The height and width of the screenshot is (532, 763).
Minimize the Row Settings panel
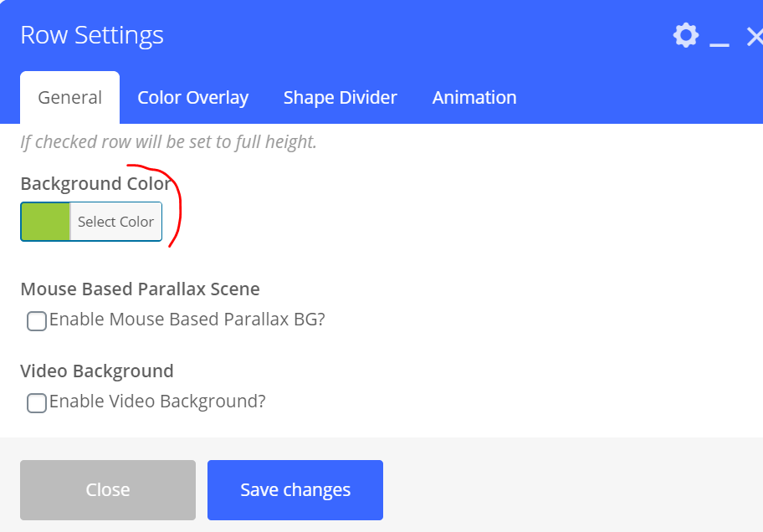(x=719, y=38)
